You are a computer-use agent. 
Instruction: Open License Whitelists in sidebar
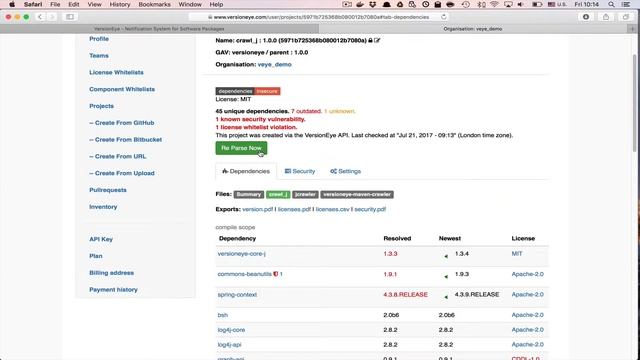(x=116, y=72)
